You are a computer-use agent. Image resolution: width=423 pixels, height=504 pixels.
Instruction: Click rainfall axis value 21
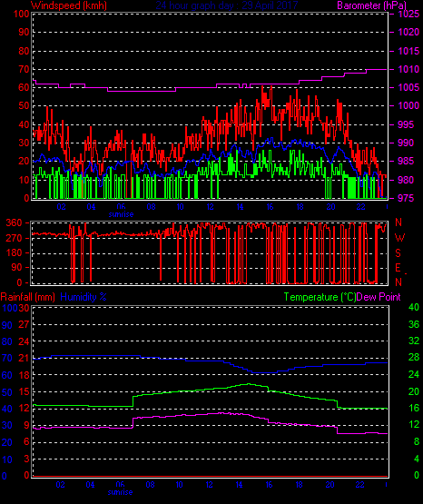24,358
